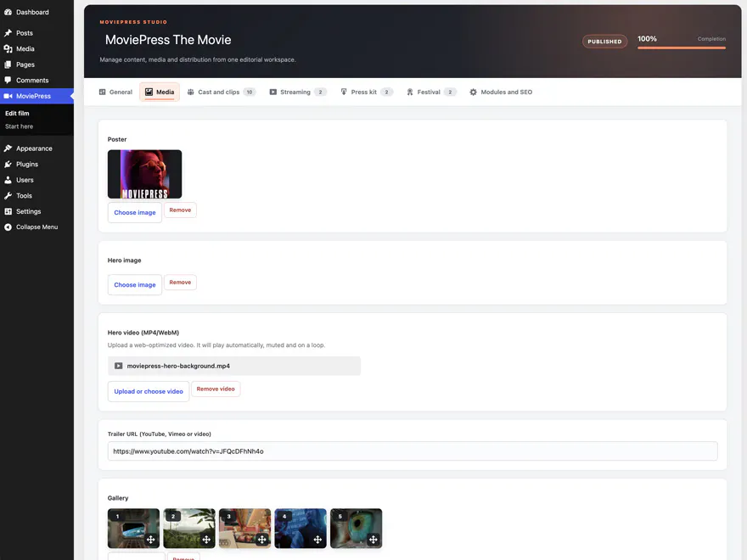Click Upload or choose video button
The width and height of the screenshot is (747, 560).
[149, 391]
